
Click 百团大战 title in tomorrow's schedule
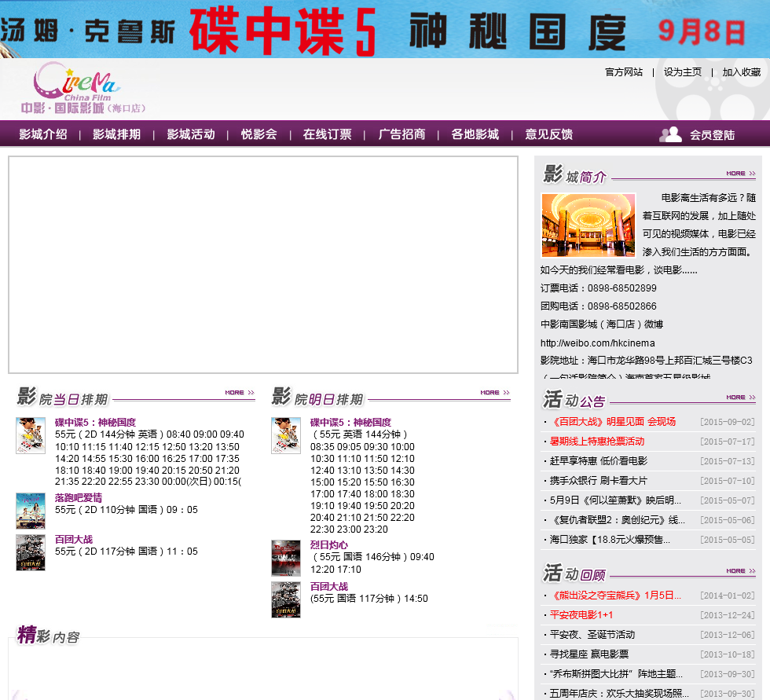[x=329, y=587]
